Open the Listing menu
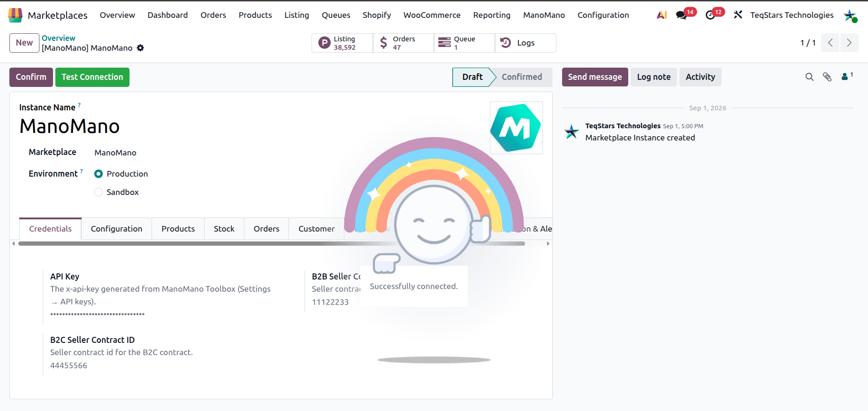The width and height of the screenshot is (868, 411). 297,15
